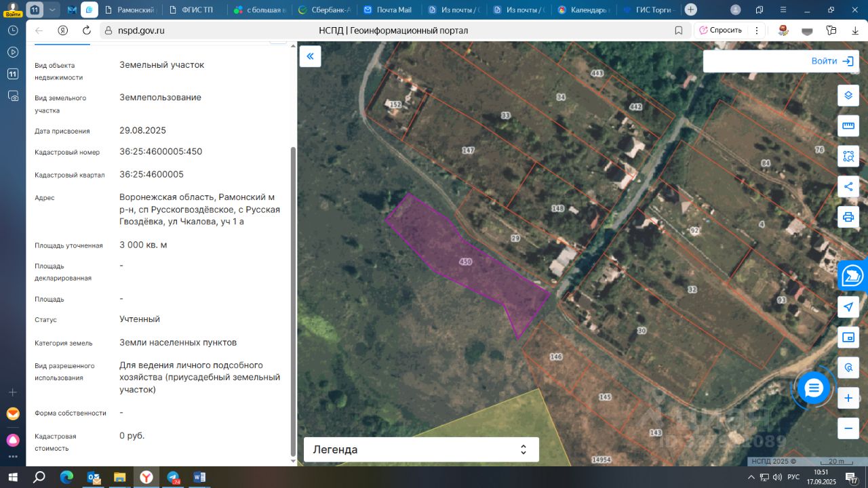Click the Войти login button

[x=832, y=61]
